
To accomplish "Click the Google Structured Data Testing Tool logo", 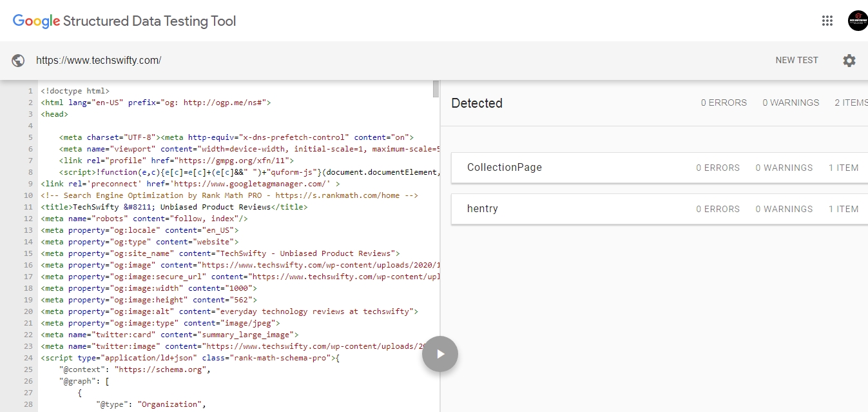I will pyautogui.click(x=124, y=21).
